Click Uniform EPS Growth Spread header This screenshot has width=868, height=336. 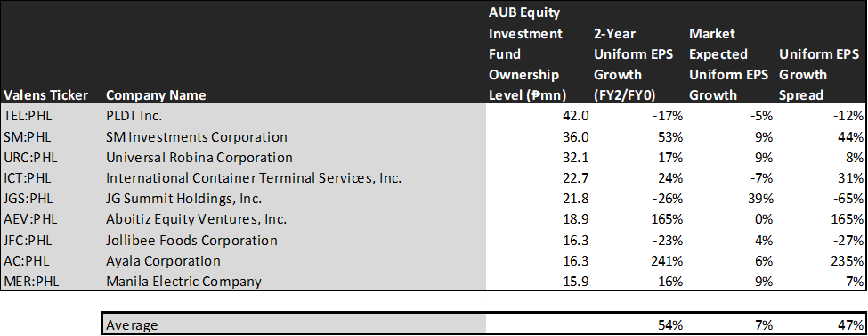(819, 75)
